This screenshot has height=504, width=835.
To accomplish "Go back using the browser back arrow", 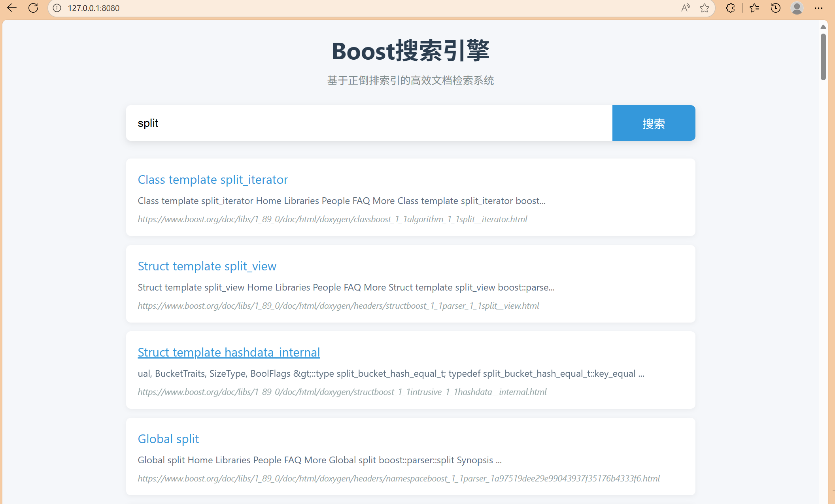I will 12,8.
